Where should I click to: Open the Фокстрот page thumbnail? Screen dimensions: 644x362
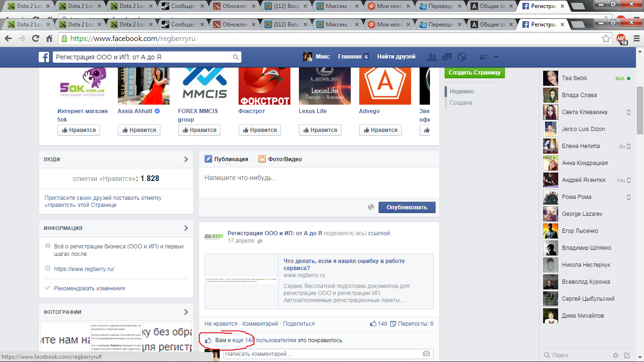(x=264, y=86)
